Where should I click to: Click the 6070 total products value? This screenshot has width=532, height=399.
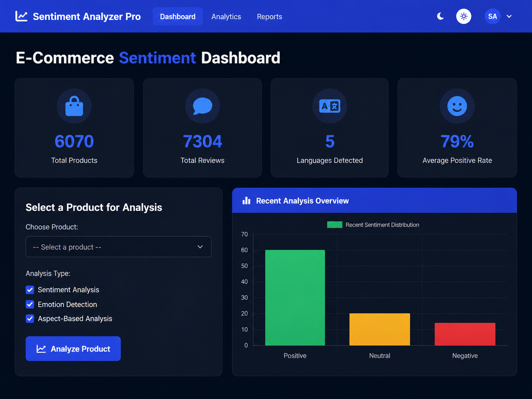pyautogui.click(x=74, y=141)
